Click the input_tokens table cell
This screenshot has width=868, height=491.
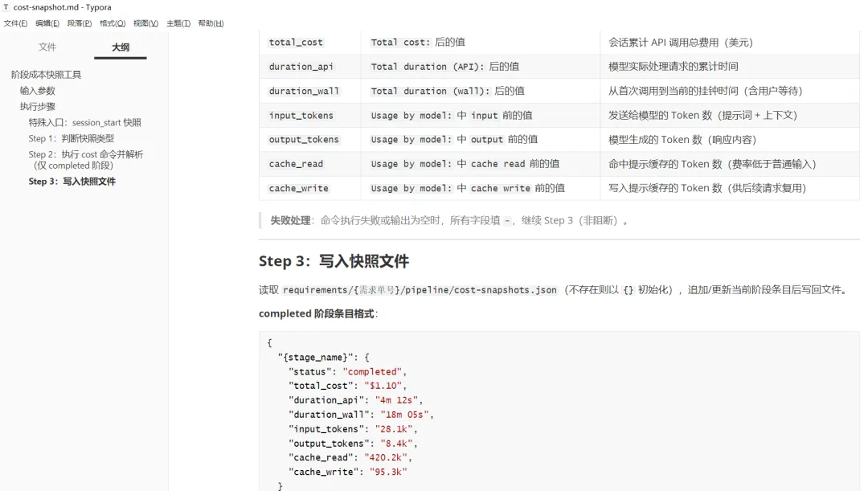[310, 115]
